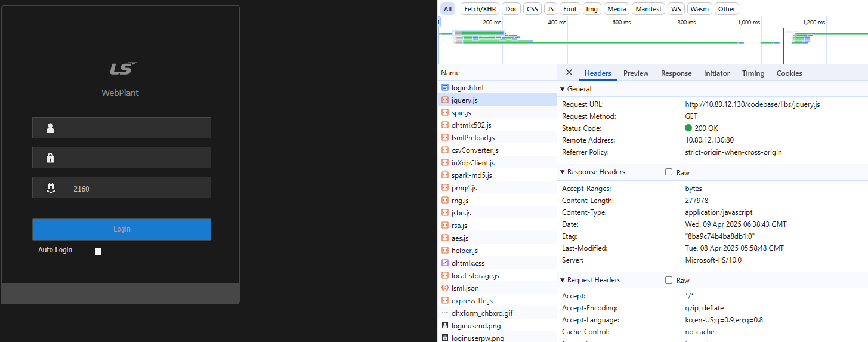Viewport: 868px width, 342px height.
Task: Enable Raw view for Request Headers
Action: 669,281
